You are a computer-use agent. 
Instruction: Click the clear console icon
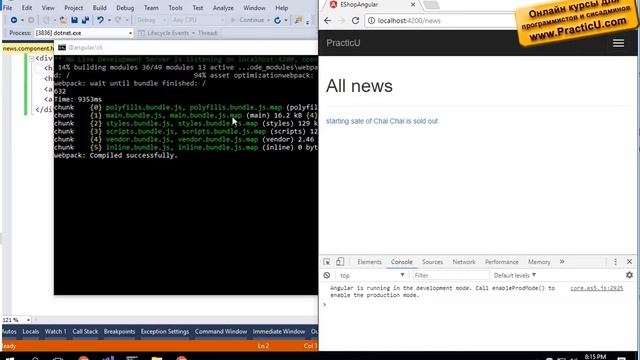click(x=327, y=276)
